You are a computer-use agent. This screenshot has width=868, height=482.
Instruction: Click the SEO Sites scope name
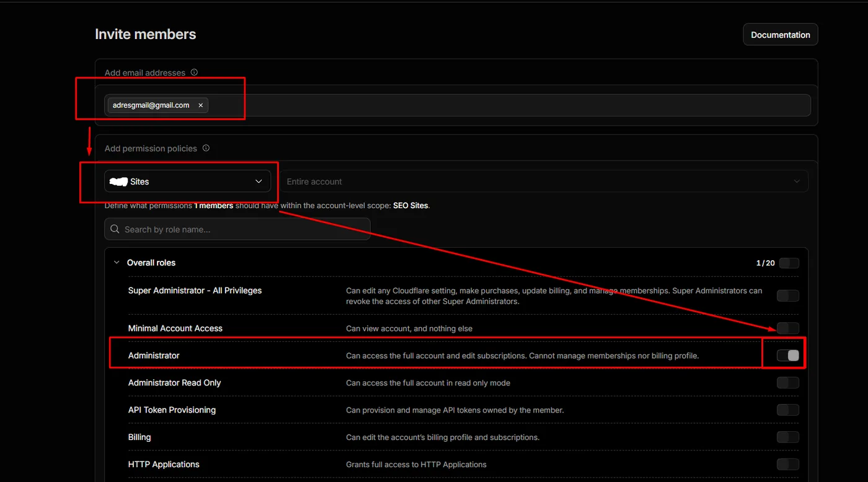[x=410, y=205]
